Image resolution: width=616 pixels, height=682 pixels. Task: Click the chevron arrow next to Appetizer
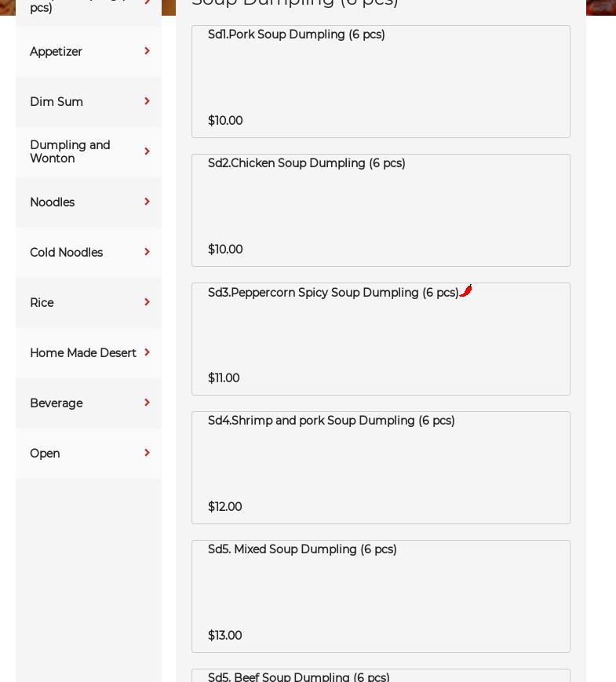[147, 51]
